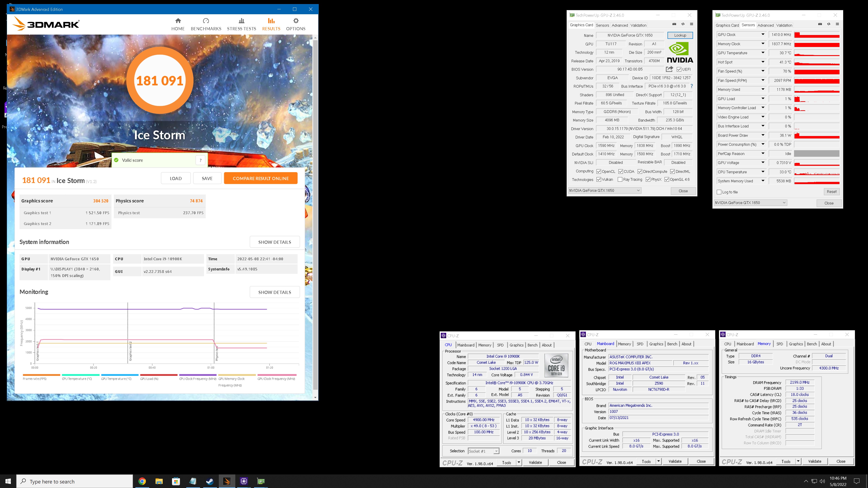Open STRESS TESTS in 3DMark
Screen dimensions: 868x488
[x=241, y=24]
